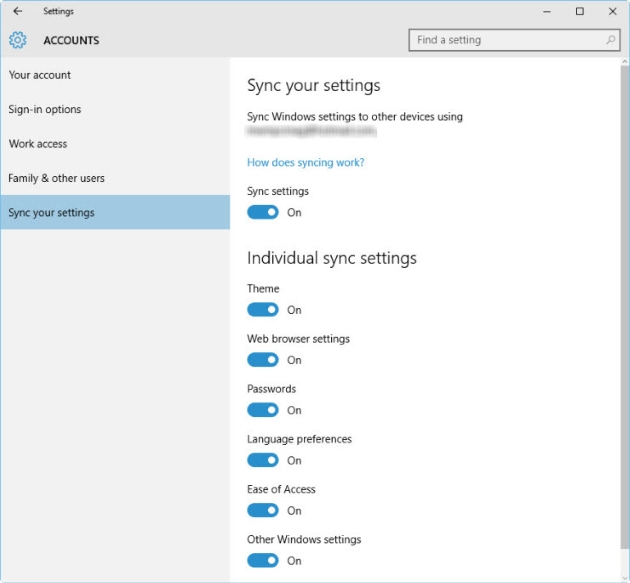Disable Ease of Access sync toggle
The width and height of the screenshot is (630, 583).
click(x=263, y=510)
